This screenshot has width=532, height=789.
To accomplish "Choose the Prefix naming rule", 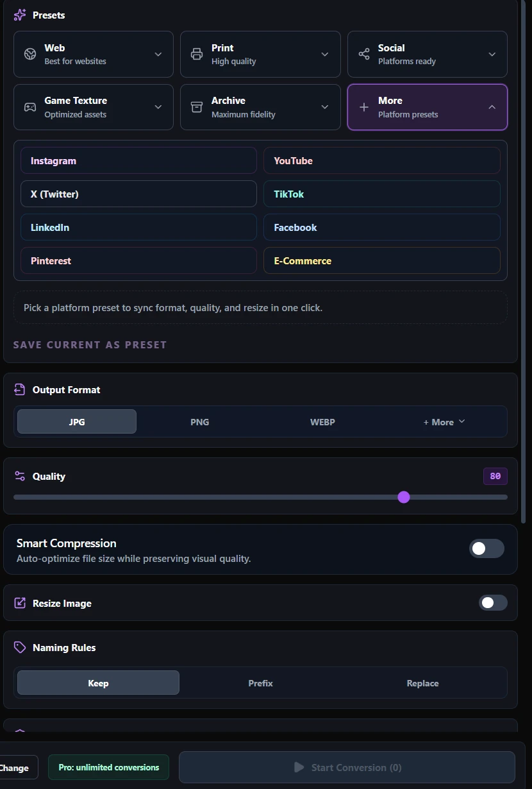I will 261,683.
